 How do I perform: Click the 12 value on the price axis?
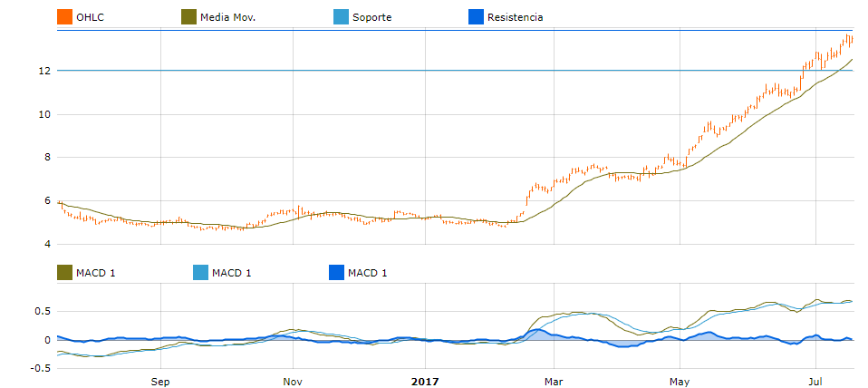(x=43, y=71)
